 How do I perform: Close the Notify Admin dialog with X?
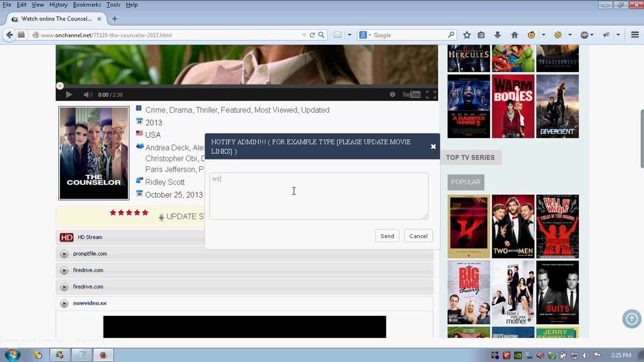coord(433,147)
